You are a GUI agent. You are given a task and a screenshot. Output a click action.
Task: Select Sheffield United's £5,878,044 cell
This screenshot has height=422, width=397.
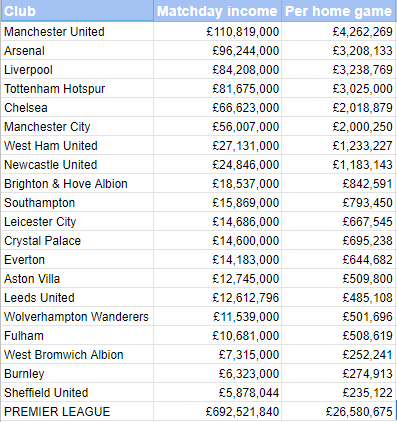[217, 393]
